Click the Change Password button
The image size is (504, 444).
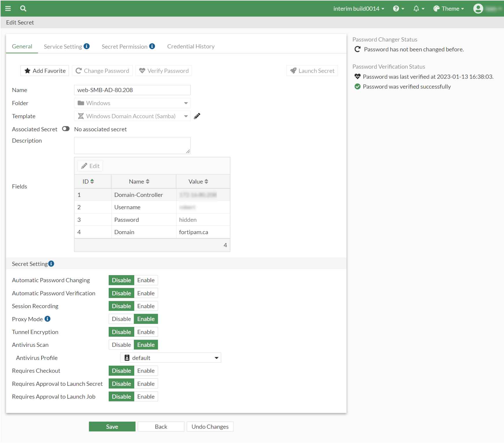point(102,71)
